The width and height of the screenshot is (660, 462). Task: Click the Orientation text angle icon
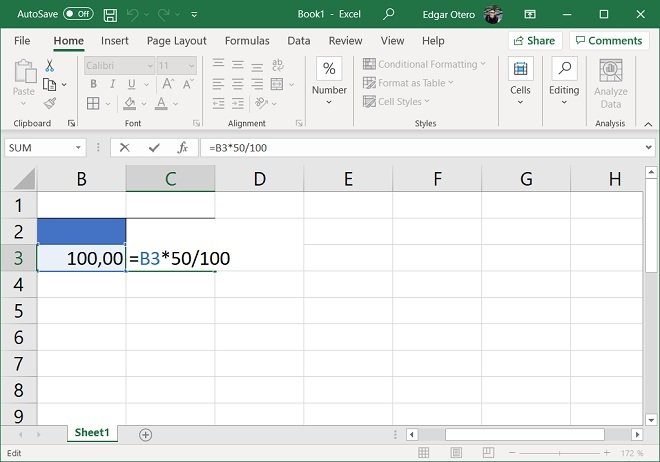click(261, 103)
